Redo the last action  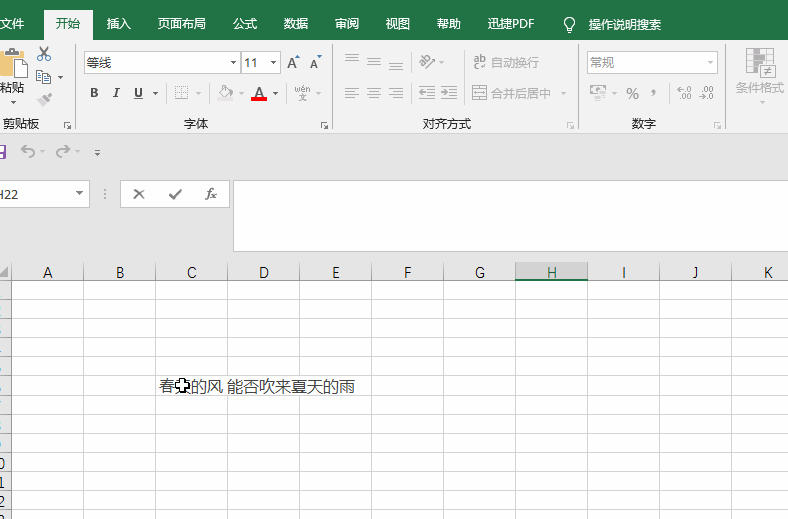click(63, 151)
